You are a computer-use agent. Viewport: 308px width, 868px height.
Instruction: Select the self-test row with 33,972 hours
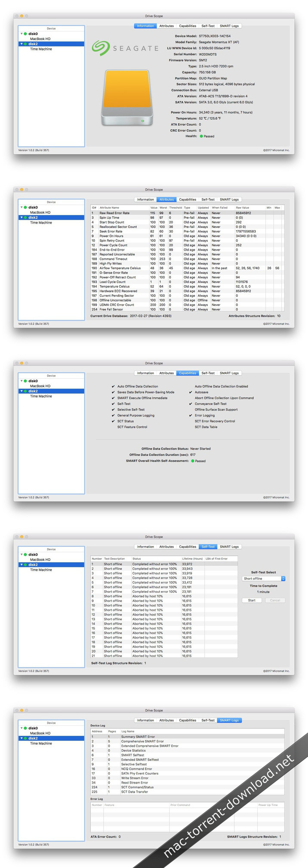point(164,564)
